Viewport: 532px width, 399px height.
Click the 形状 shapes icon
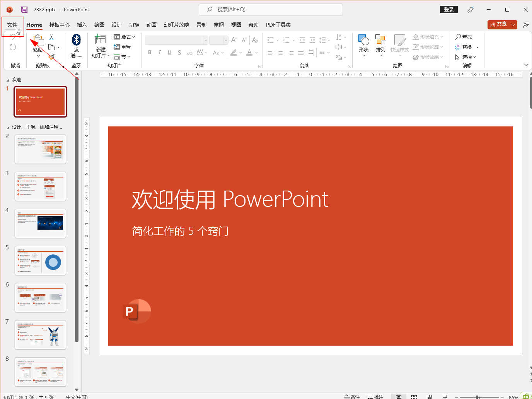tap(364, 40)
